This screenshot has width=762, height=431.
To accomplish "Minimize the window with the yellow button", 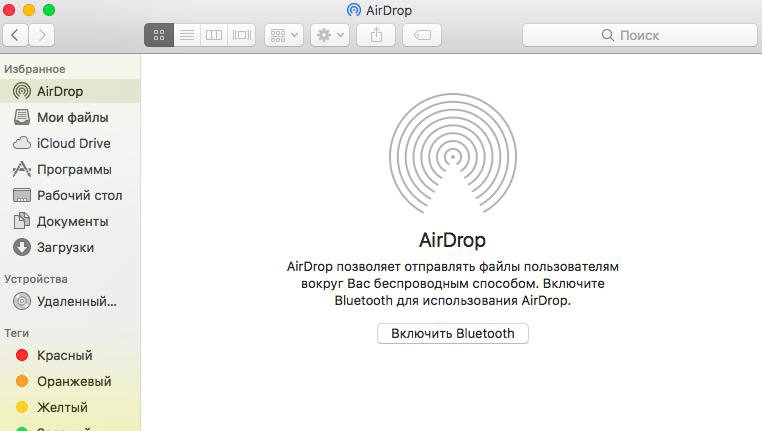I will (x=29, y=10).
